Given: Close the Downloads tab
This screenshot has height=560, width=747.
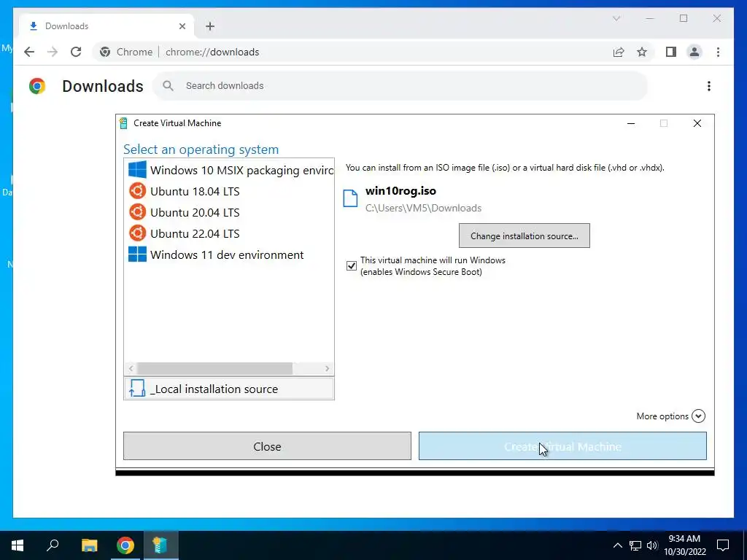Looking at the screenshot, I should pos(182,26).
